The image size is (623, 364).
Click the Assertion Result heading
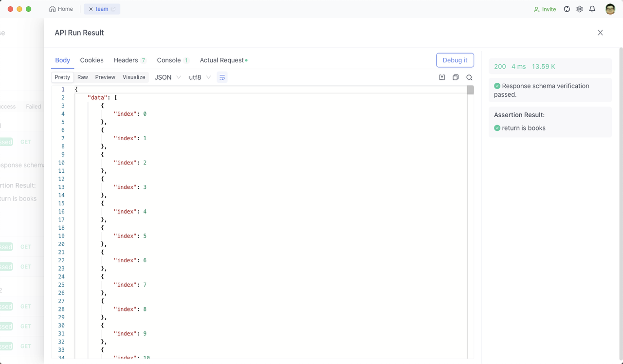(x=519, y=115)
